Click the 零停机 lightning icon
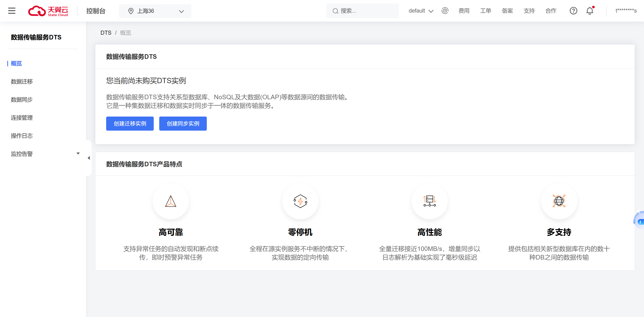The height and width of the screenshot is (317, 644). (300, 201)
